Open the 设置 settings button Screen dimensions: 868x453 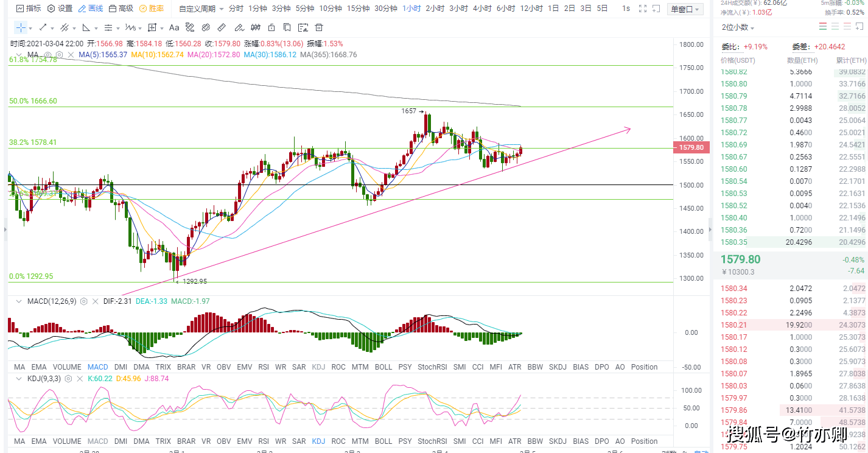60,9
